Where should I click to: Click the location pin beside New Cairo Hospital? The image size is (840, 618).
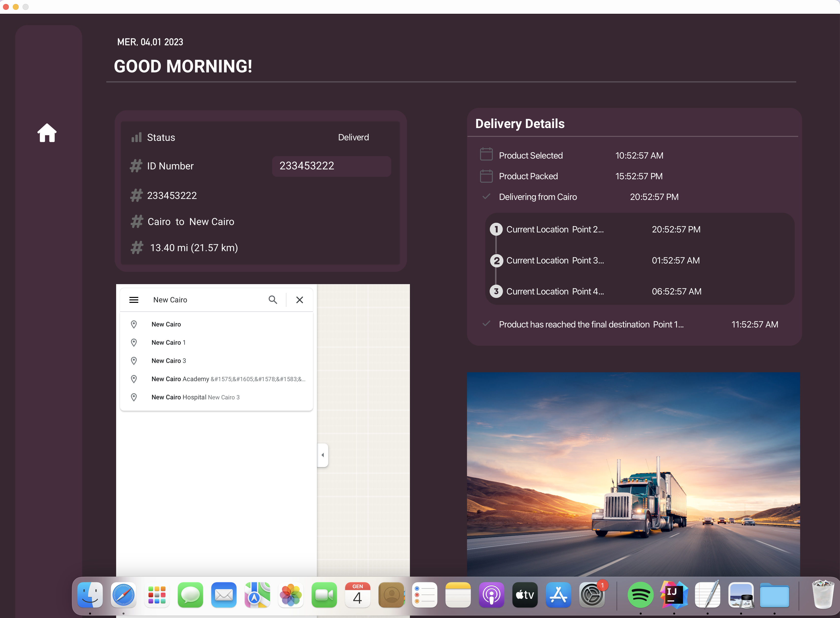134,397
